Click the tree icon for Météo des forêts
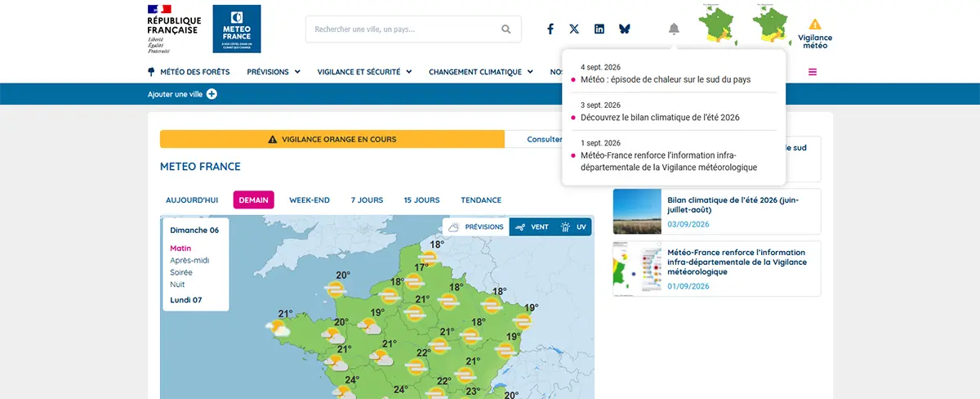Screen dimensions: 980x399 151,72
